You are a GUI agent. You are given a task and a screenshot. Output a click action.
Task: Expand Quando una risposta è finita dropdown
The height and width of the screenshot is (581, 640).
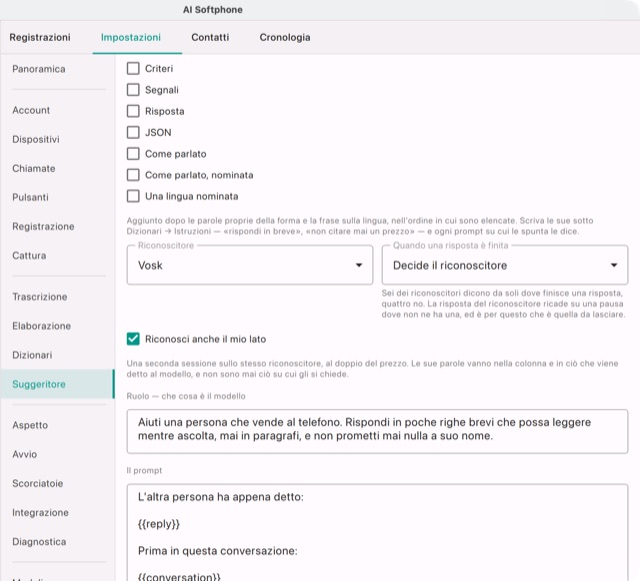[x=504, y=265]
